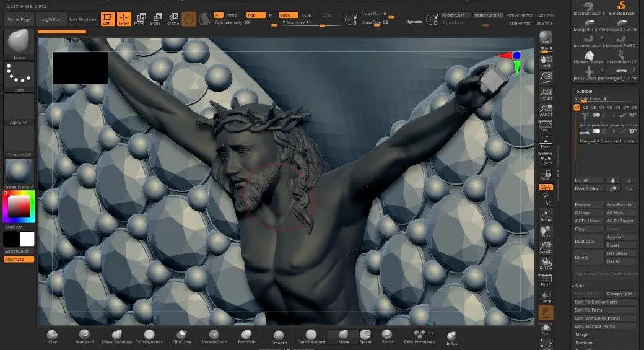Image resolution: width=644 pixels, height=350 pixels.
Task: Select the white main color swatch
Action: pos(27,239)
